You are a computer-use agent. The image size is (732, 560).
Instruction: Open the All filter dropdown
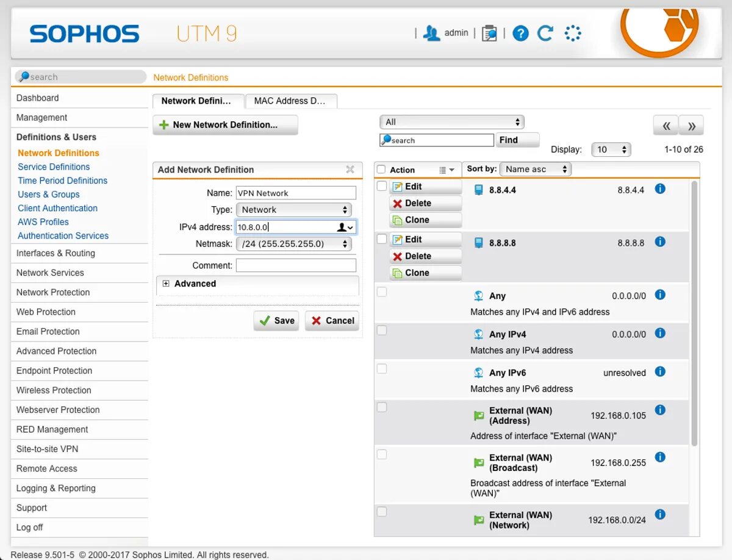click(451, 122)
